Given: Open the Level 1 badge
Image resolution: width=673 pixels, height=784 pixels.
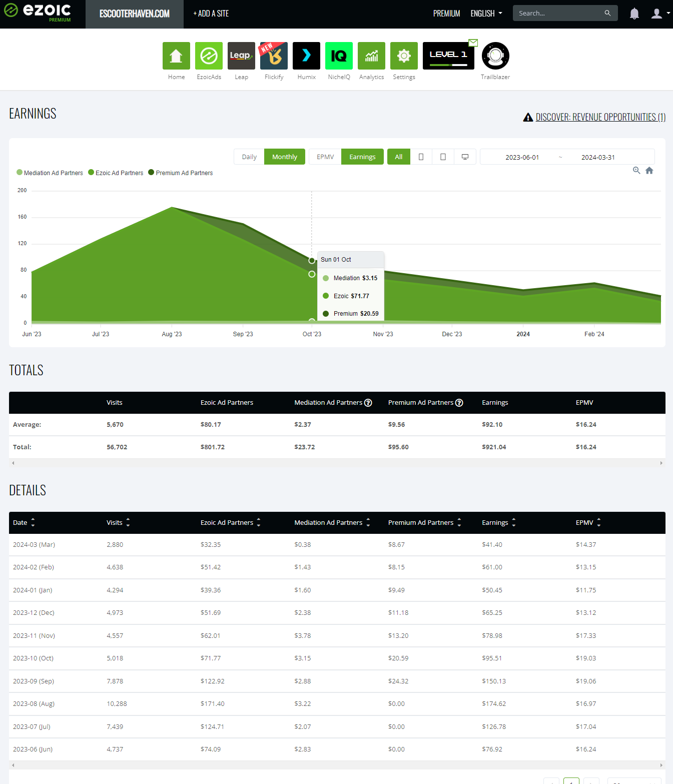Looking at the screenshot, I should pos(448,56).
